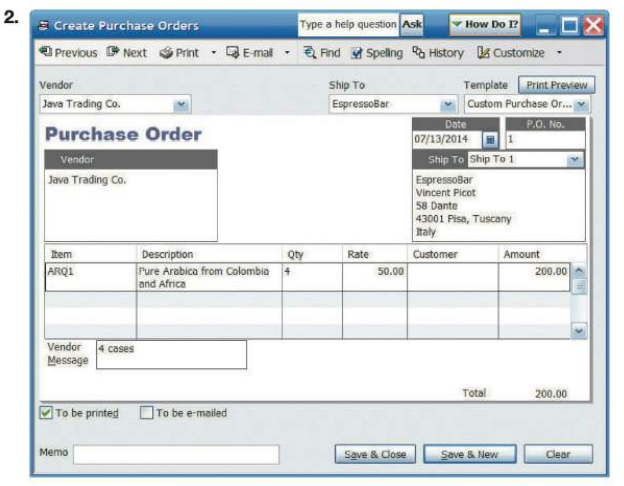Viewport: 624px width, 486px height.
Task: Enable the To be e-mailed checkbox
Action: coord(146,413)
